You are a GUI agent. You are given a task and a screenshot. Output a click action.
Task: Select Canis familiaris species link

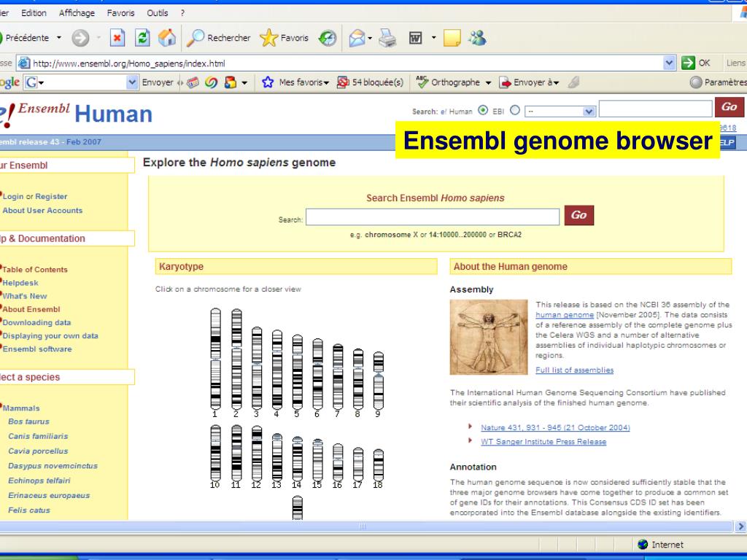(x=38, y=436)
